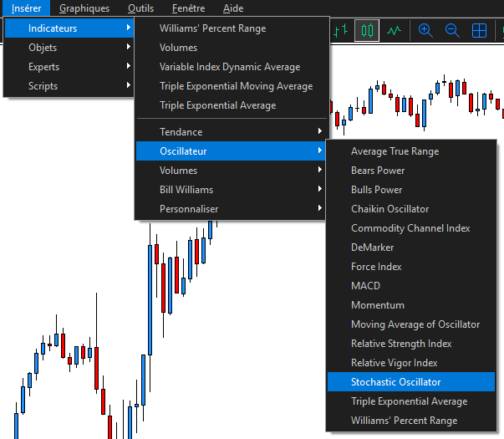Expand the Personnaliser submenu
The image size is (504, 439).
click(231, 209)
